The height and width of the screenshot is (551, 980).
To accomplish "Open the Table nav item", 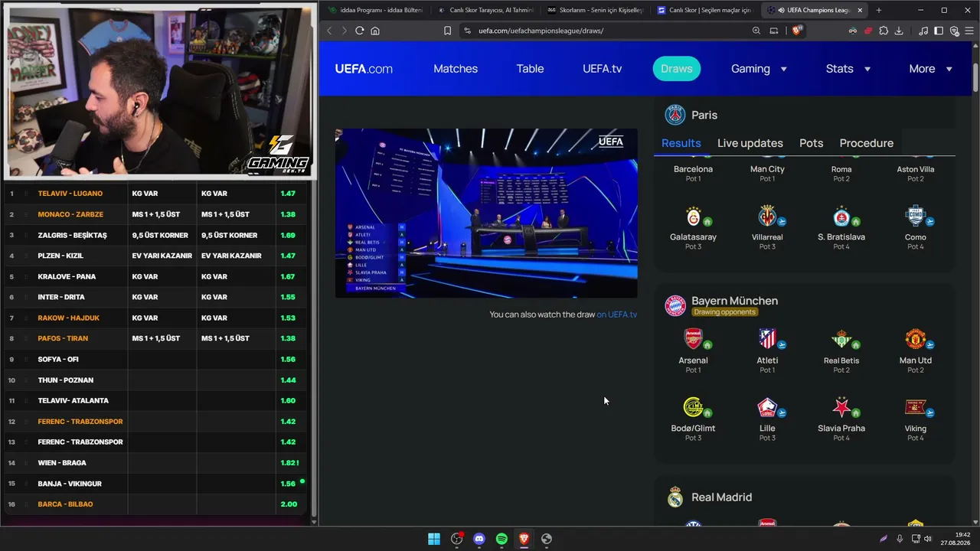I will tap(530, 69).
